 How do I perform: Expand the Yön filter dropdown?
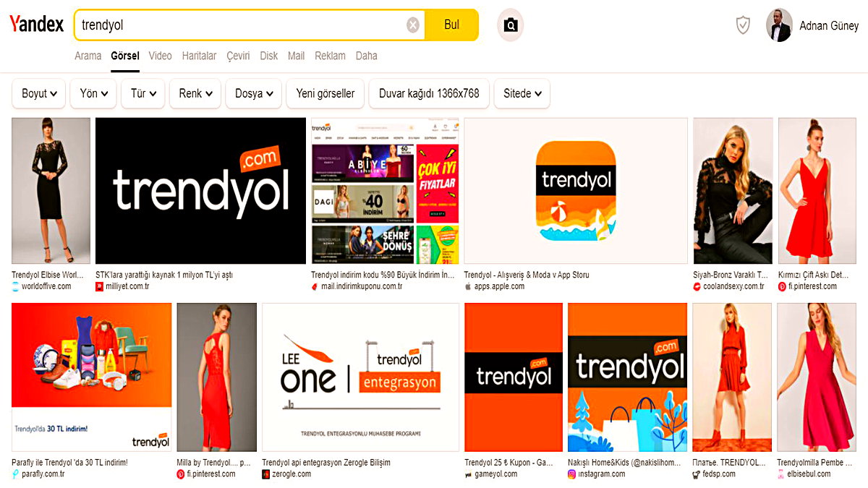click(93, 93)
